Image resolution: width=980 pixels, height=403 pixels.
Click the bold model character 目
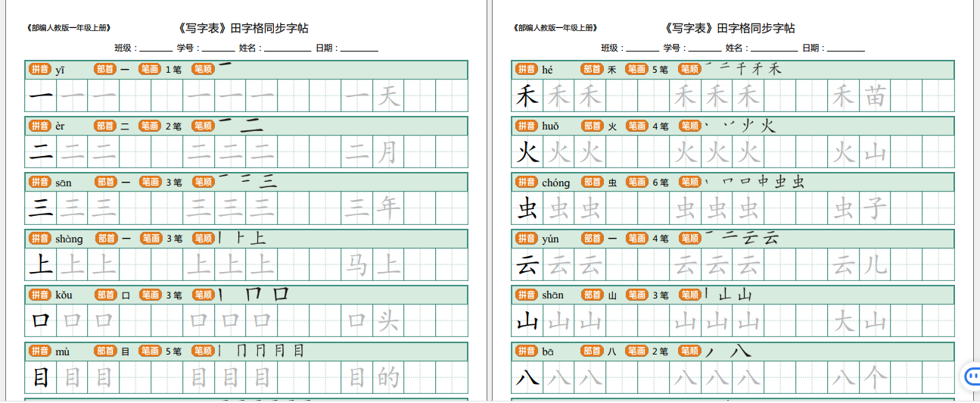40,376
